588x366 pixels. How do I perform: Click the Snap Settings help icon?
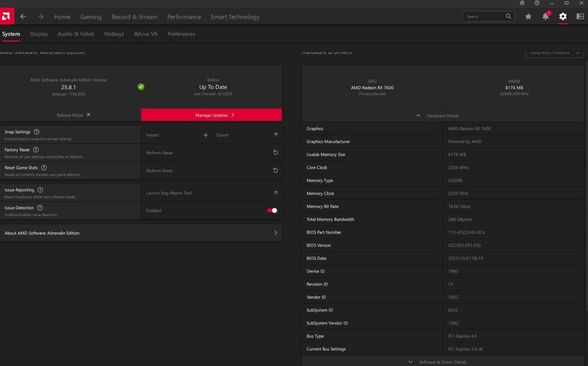click(x=36, y=132)
